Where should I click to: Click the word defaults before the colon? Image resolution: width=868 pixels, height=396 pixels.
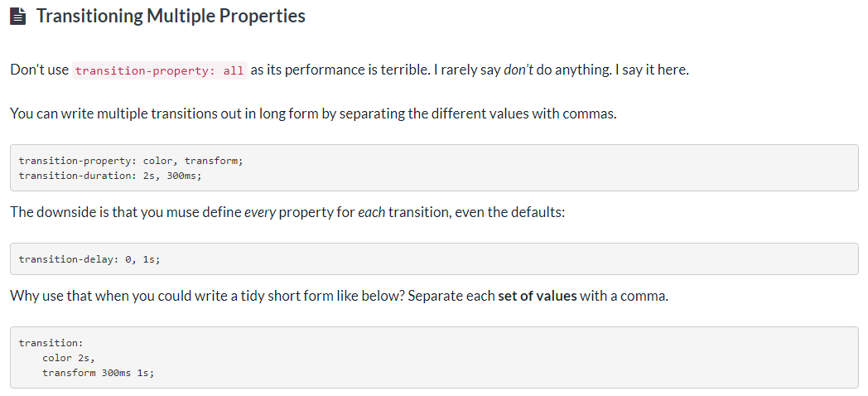point(536,211)
